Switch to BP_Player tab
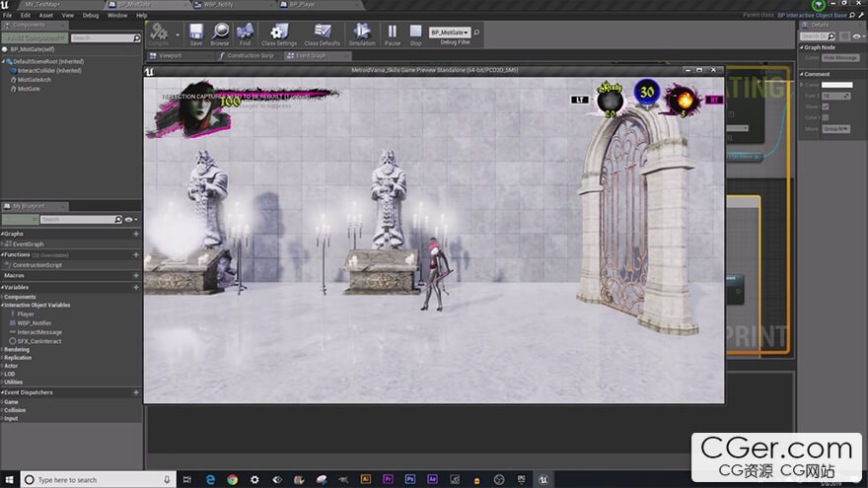 coord(319,4)
